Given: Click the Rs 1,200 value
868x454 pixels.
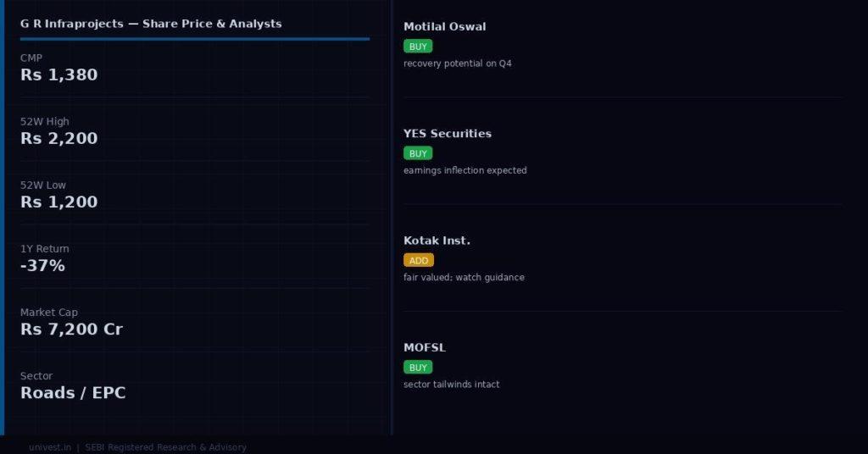Looking at the screenshot, I should tap(59, 202).
